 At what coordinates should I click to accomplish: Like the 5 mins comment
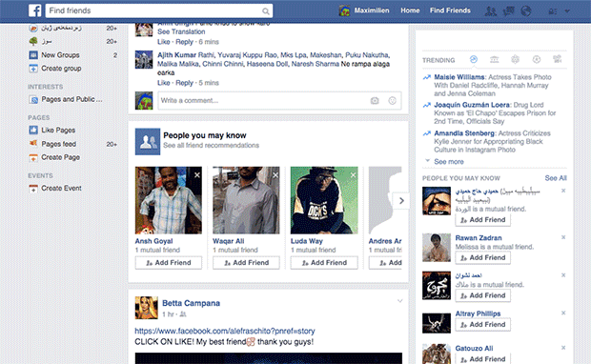pyautogui.click(x=164, y=83)
